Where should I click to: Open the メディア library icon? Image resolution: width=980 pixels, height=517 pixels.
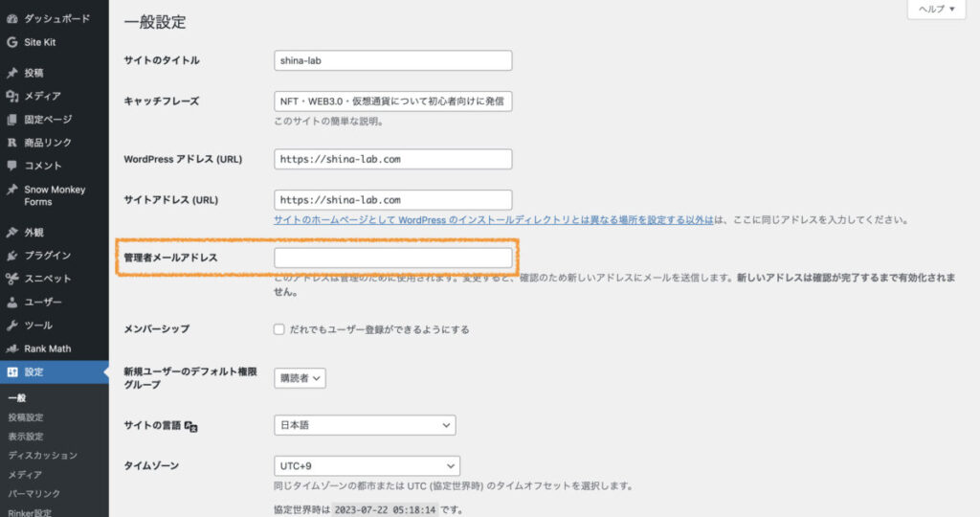tap(11, 96)
